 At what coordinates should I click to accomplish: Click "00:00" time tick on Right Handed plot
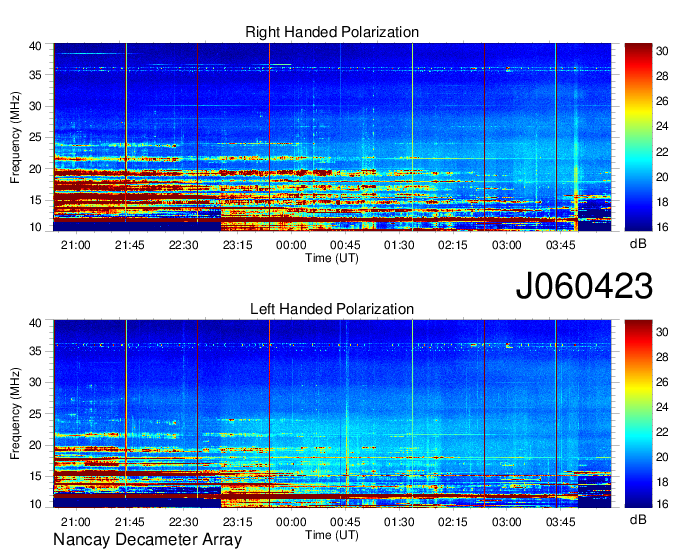(291, 245)
